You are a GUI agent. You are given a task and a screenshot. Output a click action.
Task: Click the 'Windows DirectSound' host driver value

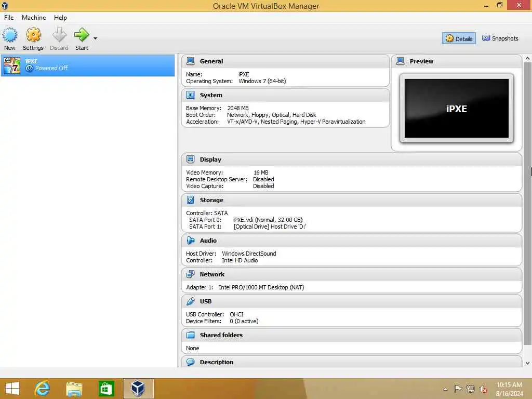(x=249, y=254)
